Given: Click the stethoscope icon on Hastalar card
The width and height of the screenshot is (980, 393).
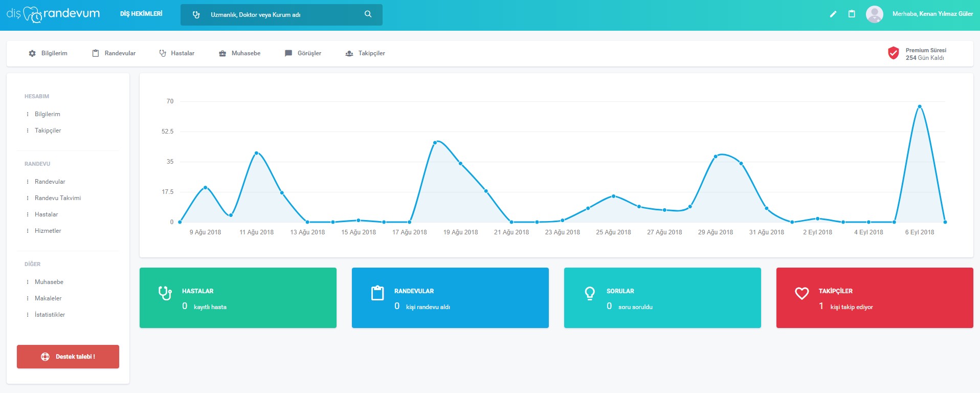Looking at the screenshot, I should (165, 293).
